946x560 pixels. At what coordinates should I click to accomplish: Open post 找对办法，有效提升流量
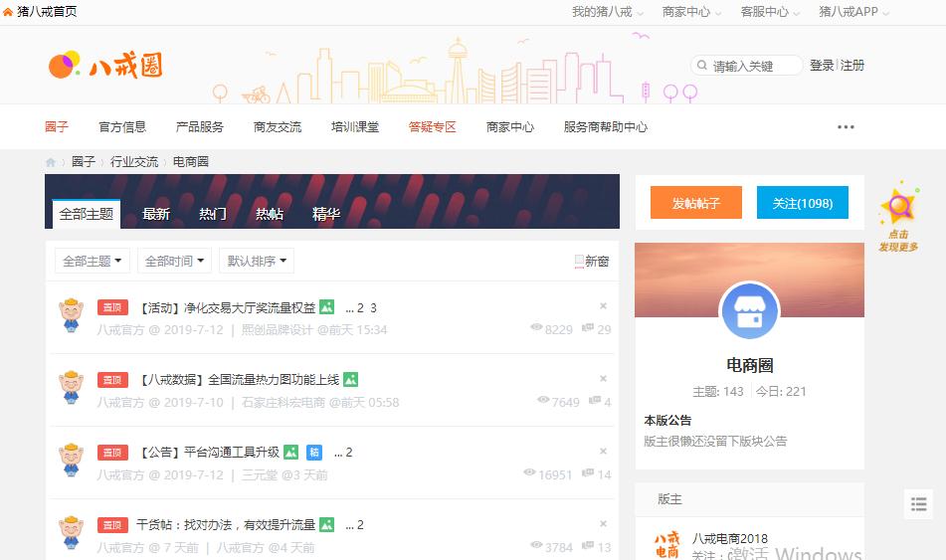tap(226, 525)
